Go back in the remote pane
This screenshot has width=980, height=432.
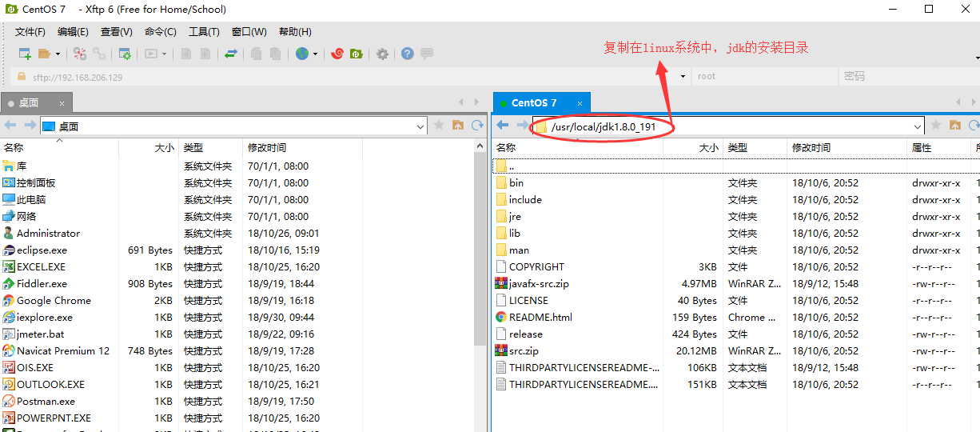tap(503, 126)
